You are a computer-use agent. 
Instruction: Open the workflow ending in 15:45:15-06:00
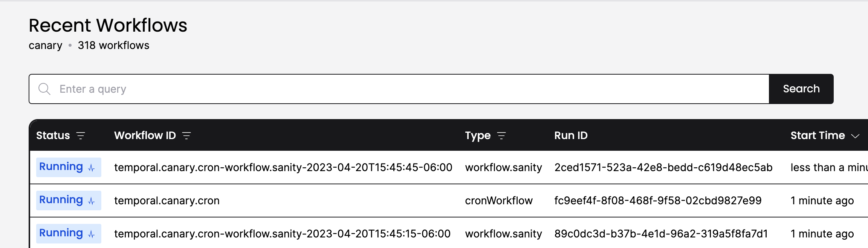point(283,234)
